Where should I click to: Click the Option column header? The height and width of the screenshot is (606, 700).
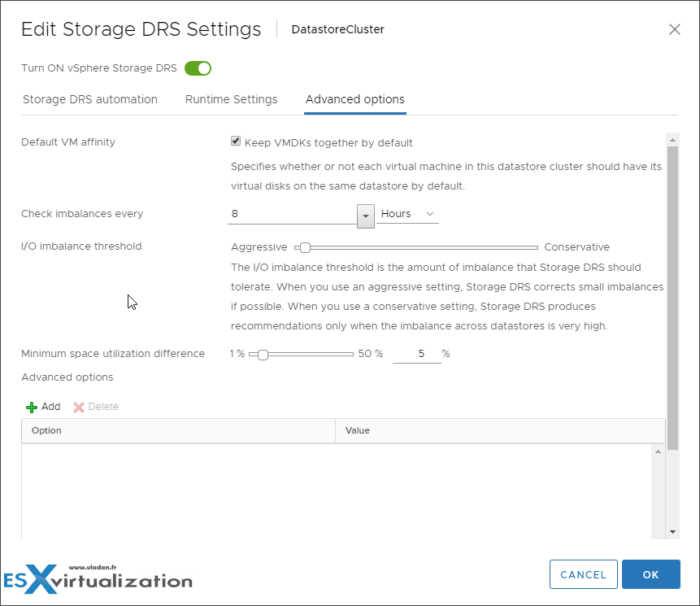coord(45,430)
